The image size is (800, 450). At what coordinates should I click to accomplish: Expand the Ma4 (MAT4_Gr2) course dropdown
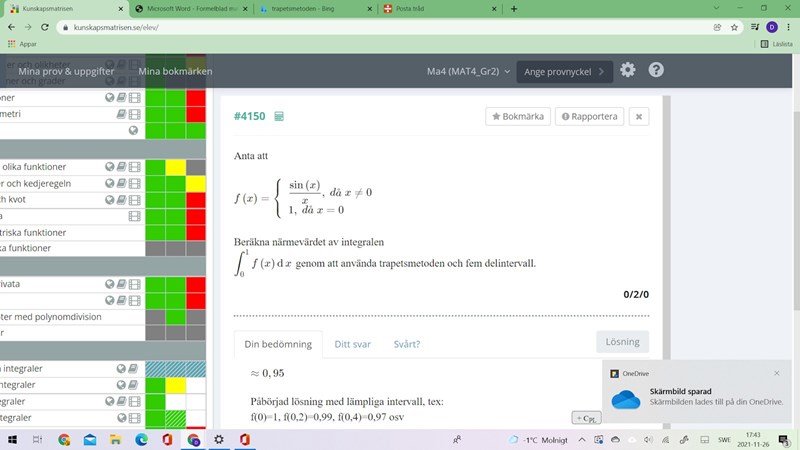468,71
